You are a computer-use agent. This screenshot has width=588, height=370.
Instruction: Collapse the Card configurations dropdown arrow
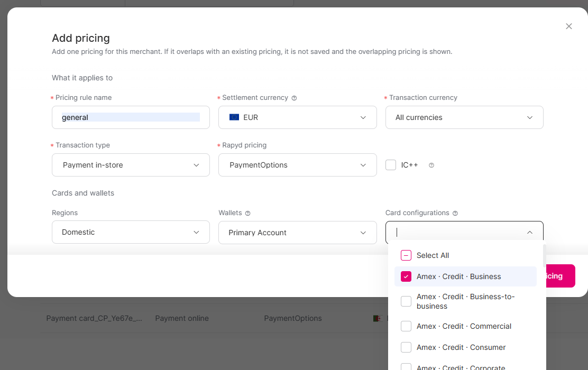(x=529, y=233)
